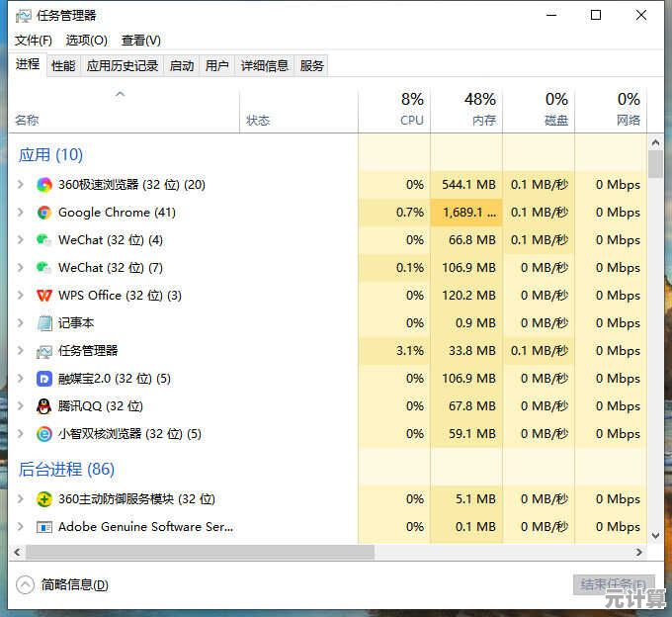This screenshot has height=617, width=672.
Task: Click the 小智双核浏览器 icon
Action: coord(44,434)
